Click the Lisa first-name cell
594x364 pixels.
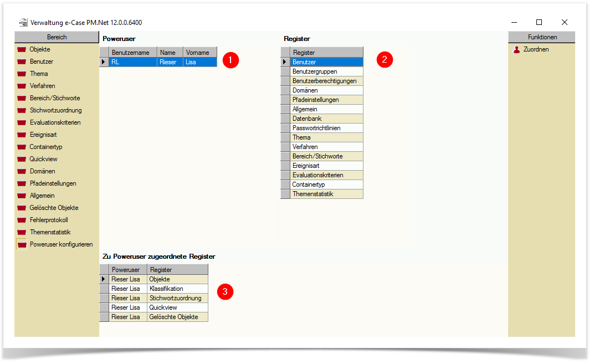[x=200, y=61]
